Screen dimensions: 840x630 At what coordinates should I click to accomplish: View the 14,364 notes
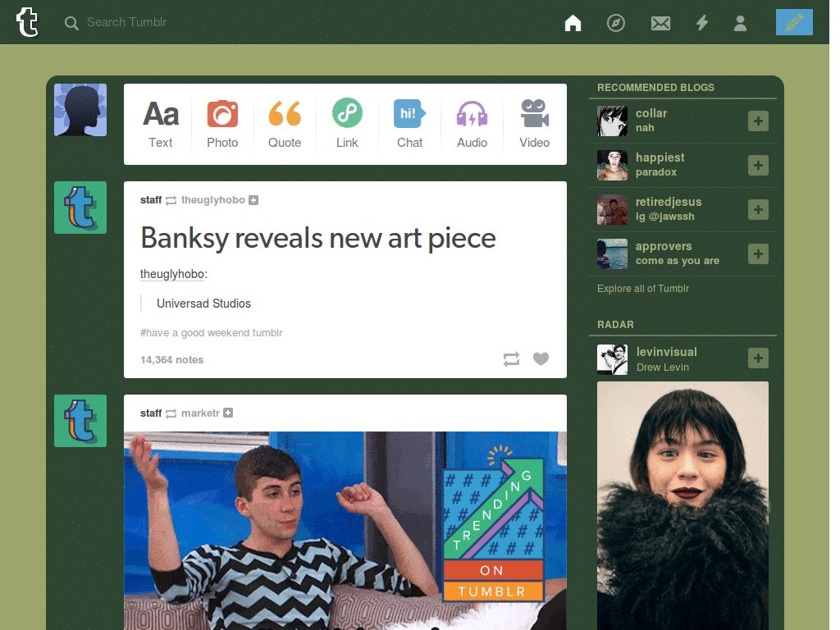(x=172, y=360)
